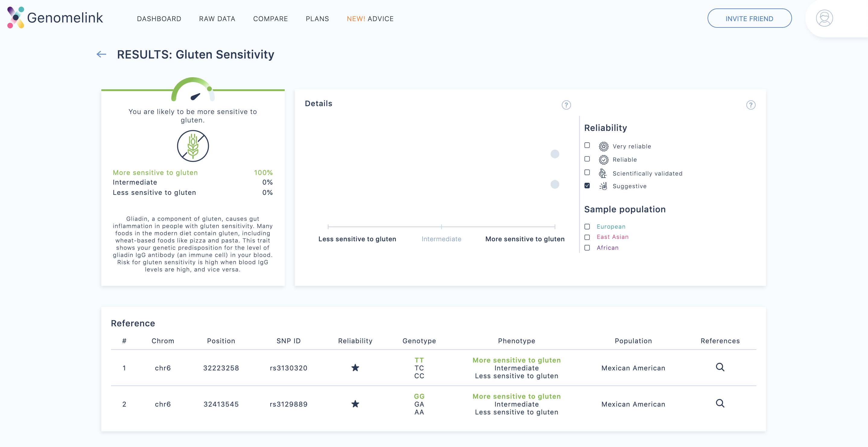The height and width of the screenshot is (447, 868).
Task: Click the help icon next to Details
Action: click(x=566, y=105)
